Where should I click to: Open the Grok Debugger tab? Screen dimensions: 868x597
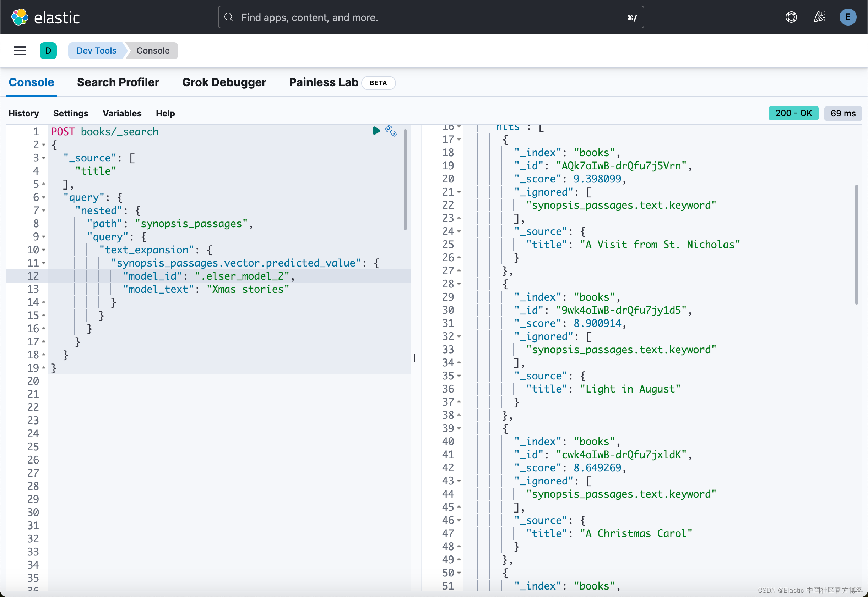coord(224,82)
